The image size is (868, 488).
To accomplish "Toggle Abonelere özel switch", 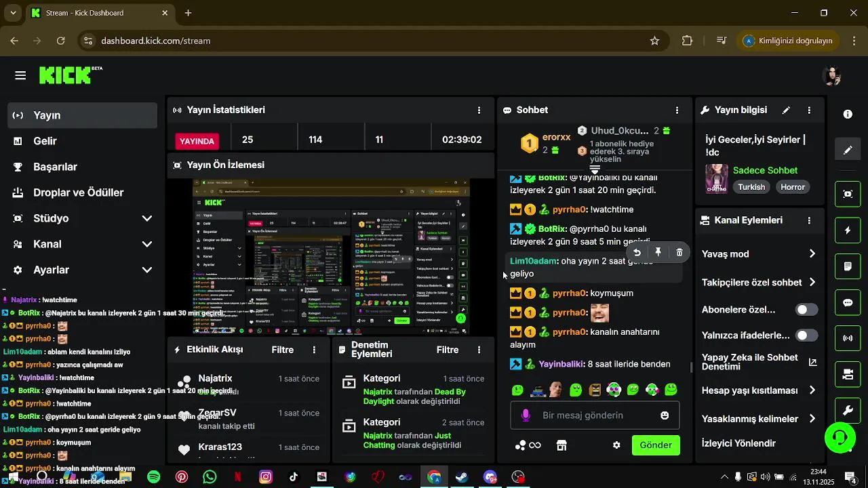I will tap(806, 310).
